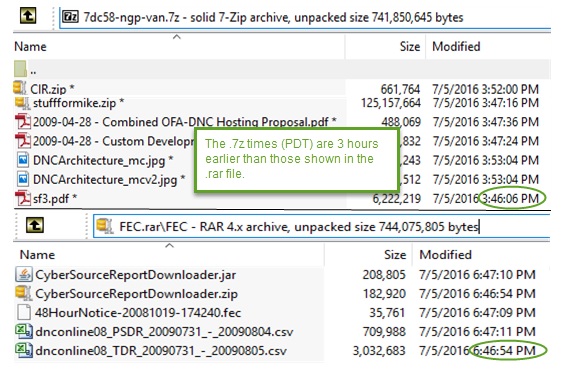
Task: Click 48HourNotice .fec blank file icon
Action: [x=24, y=312]
